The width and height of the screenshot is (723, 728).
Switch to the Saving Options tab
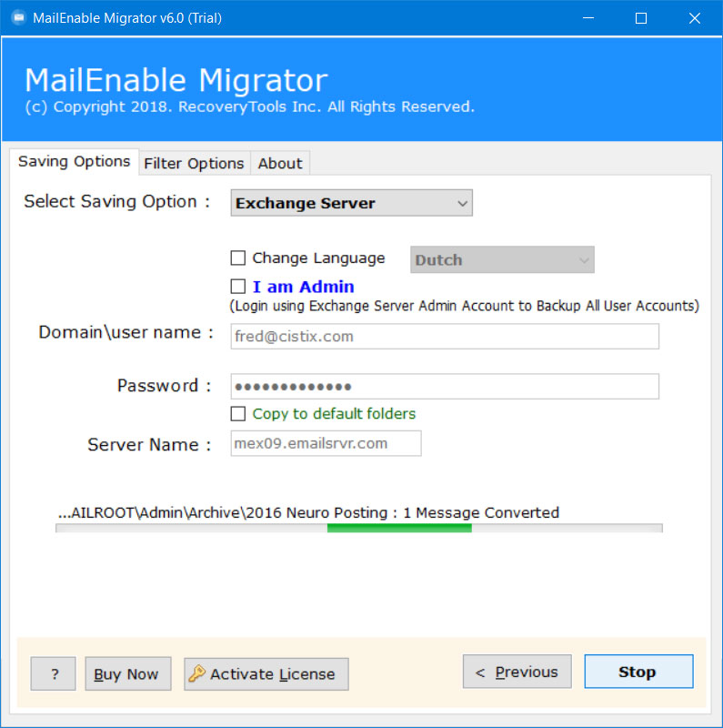(75, 162)
